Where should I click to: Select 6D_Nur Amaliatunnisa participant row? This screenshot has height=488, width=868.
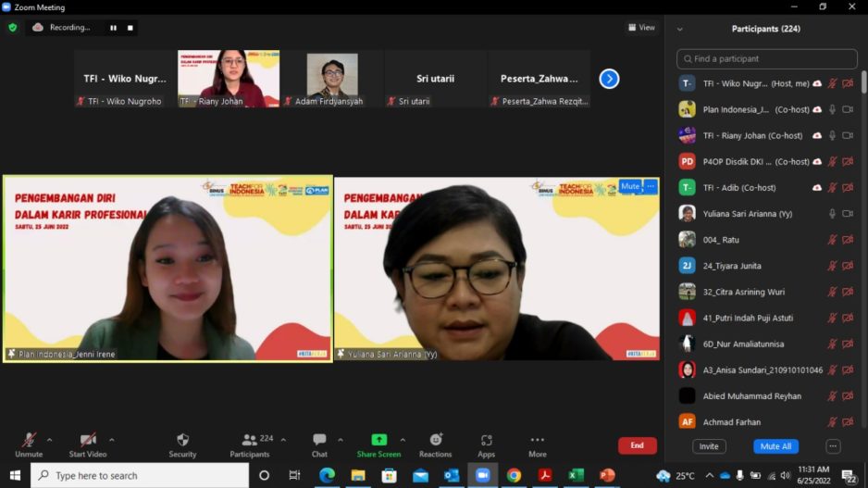[767, 344]
